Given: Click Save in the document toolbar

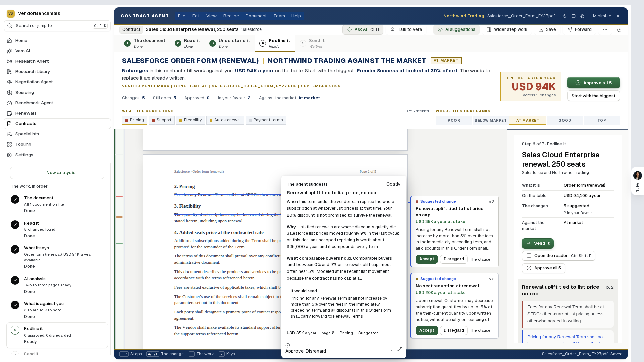Looking at the screenshot, I should (x=547, y=30).
